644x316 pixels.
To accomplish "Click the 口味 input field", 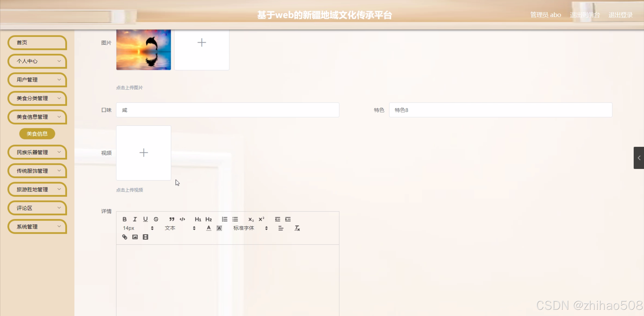I will point(228,110).
